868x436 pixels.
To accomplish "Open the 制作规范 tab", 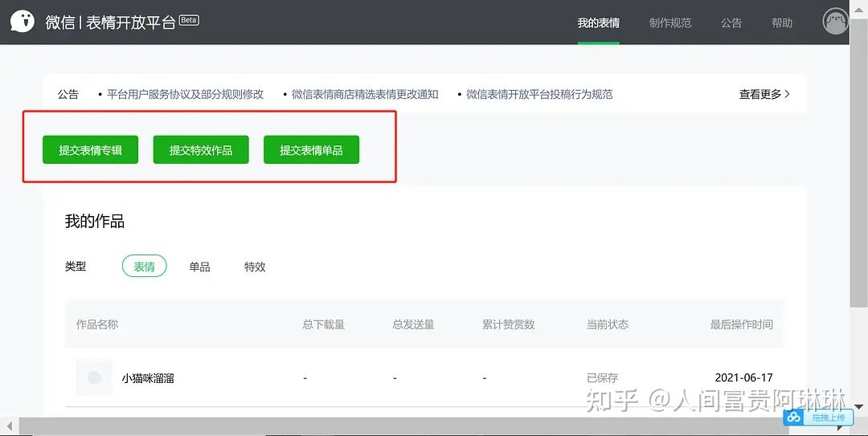I will click(x=669, y=22).
